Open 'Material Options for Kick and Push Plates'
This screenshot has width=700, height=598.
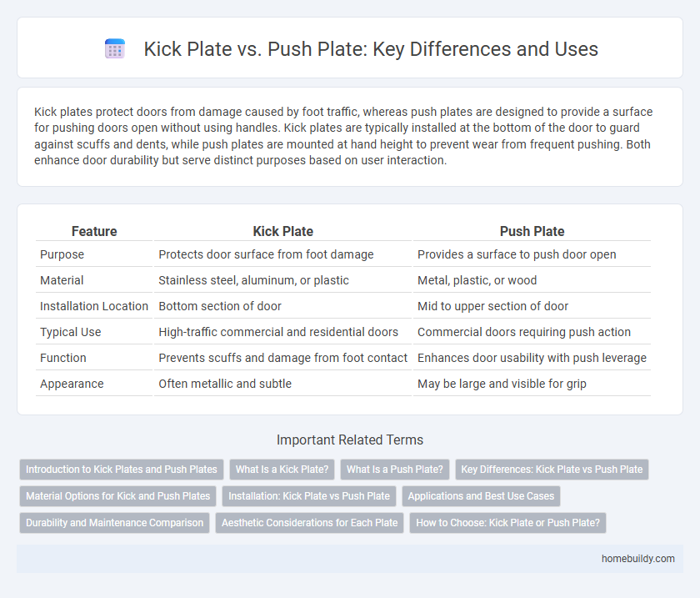coord(117,496)
